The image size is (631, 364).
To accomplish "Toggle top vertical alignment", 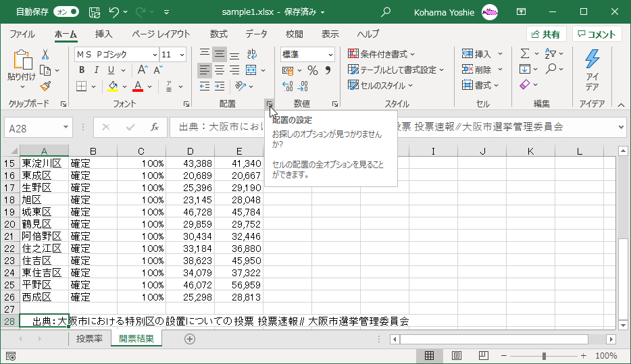I will (x=205, y=53).
